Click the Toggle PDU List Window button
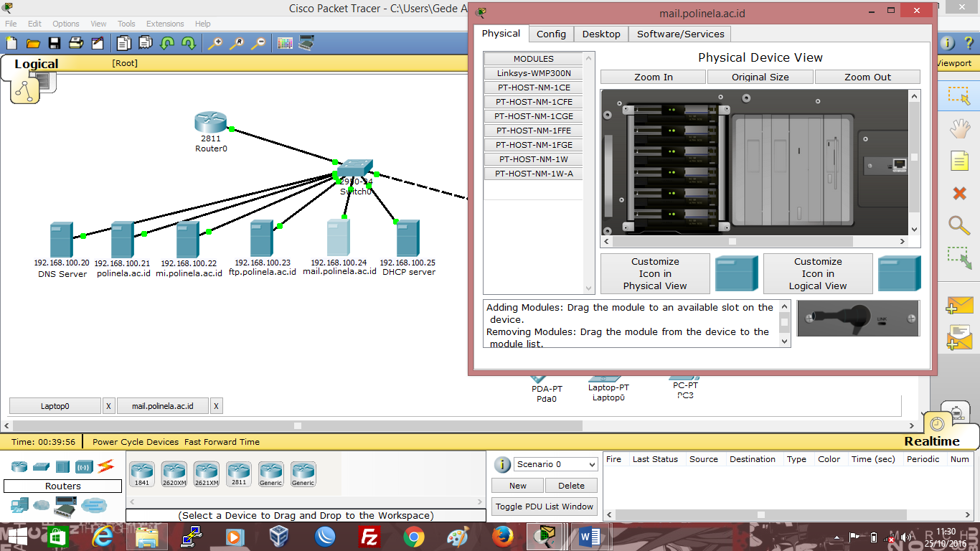This screenshot has width=980, height=551. click(545, 507)
